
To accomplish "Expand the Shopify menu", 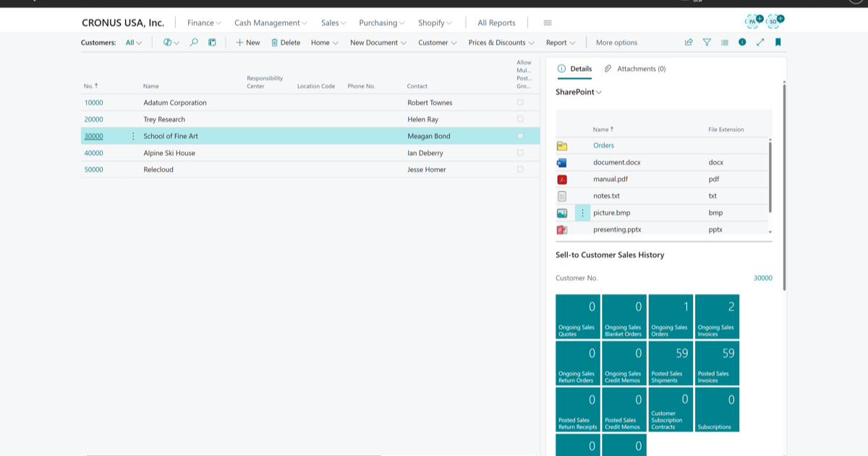I will click(x=435, y=23).
